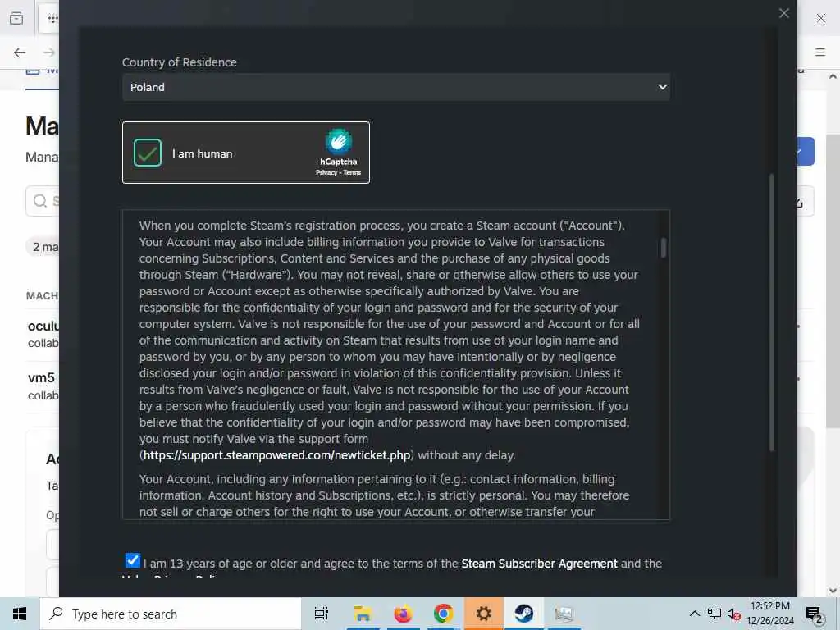Click the hCaptcha hand logo
The width and height of the screenshot is (840, 630).
tap(339, 141)
